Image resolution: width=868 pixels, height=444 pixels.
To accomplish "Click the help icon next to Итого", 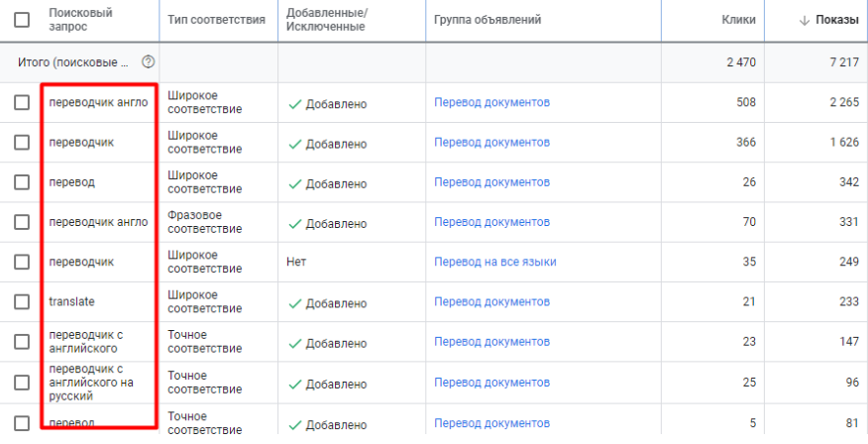I will (149, 61).
